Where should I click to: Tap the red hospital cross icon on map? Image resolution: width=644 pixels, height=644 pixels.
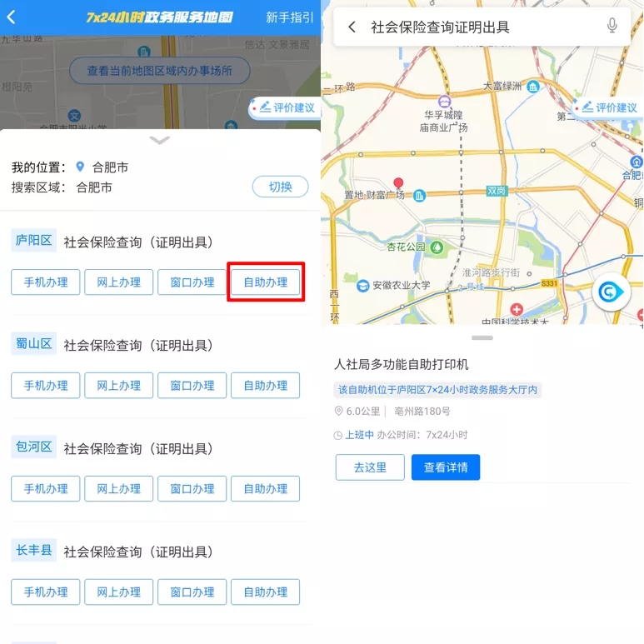pyautogui.click(x=517, y=309)
